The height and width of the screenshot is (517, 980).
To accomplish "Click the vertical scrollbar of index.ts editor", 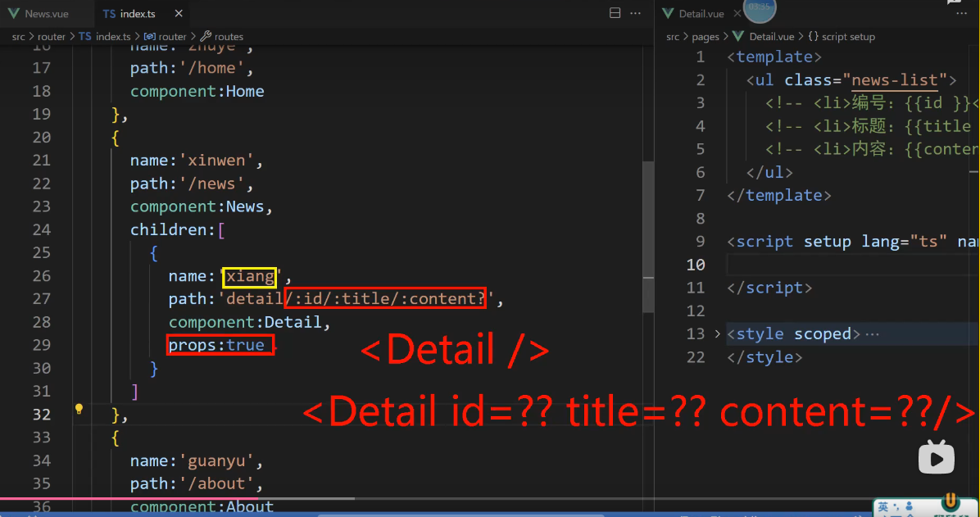I will (648, 236).
